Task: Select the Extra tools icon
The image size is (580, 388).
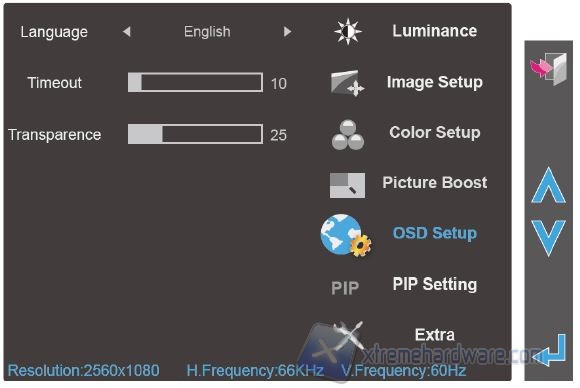Action: 348,336
